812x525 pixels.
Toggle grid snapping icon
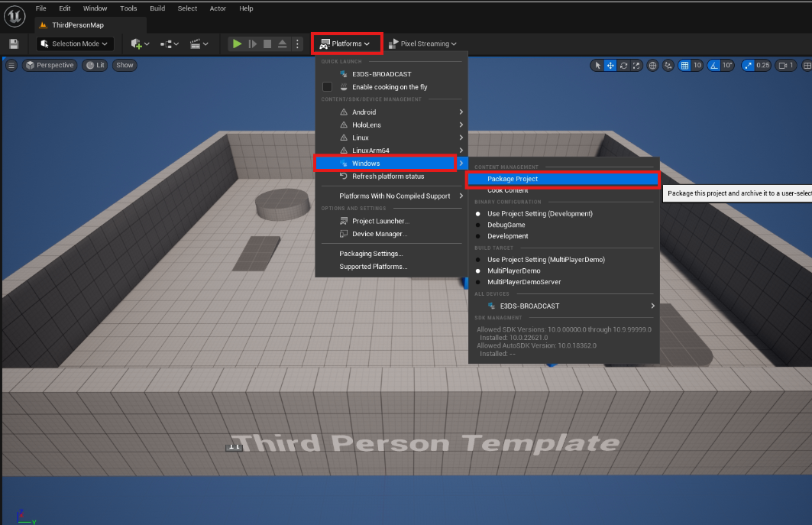(x=684, y=66)
